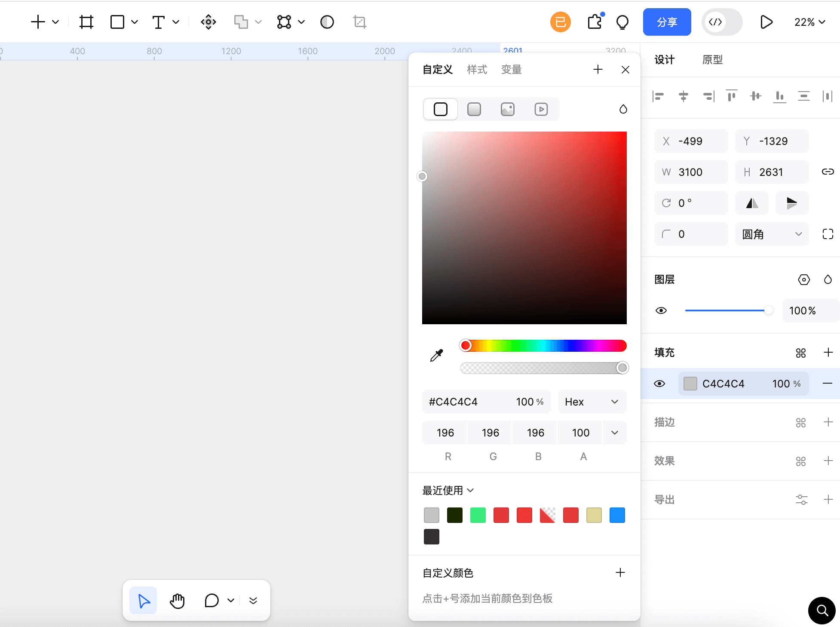
Task: Click the mask tool icon
Action: 327,22
